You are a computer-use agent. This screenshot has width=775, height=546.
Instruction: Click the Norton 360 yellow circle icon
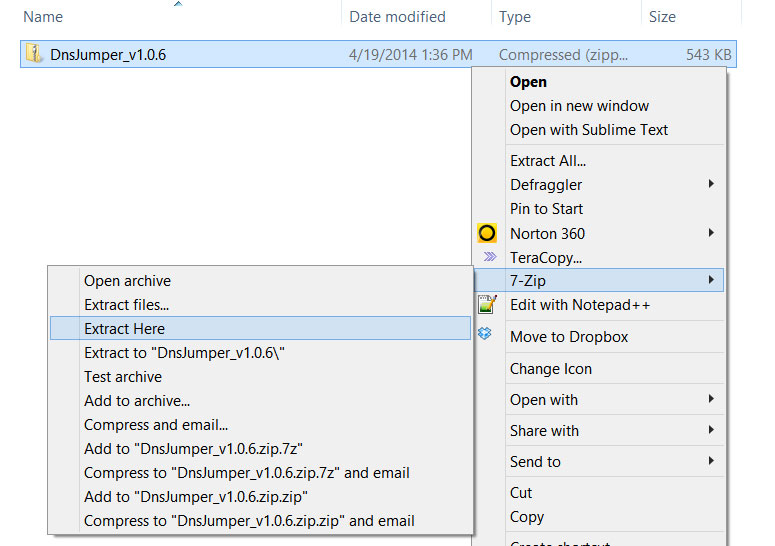487,233
